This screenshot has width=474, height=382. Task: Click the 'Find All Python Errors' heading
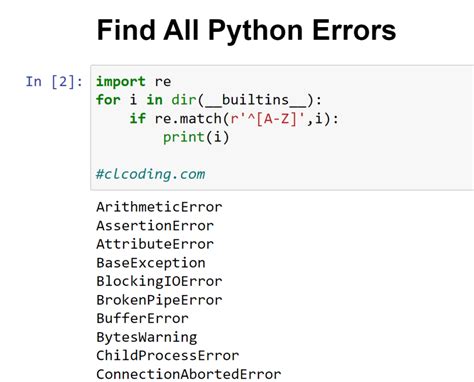(x=246, y=31)
